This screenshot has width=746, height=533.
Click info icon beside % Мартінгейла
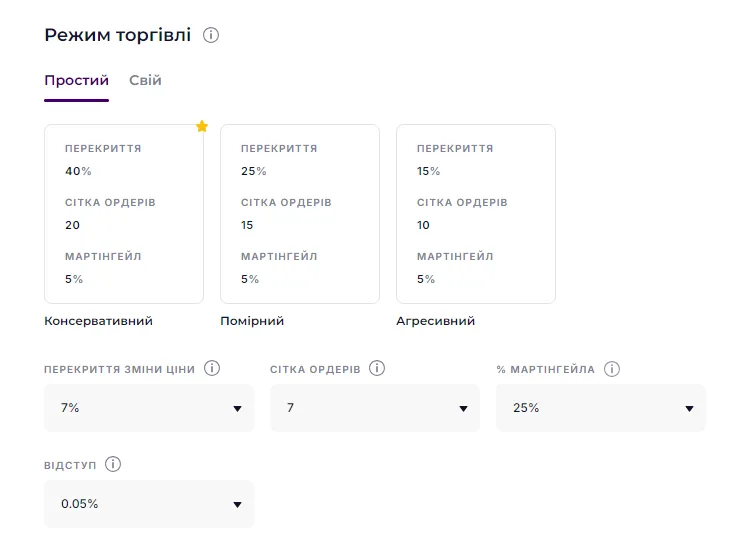(x=612, y=369)
